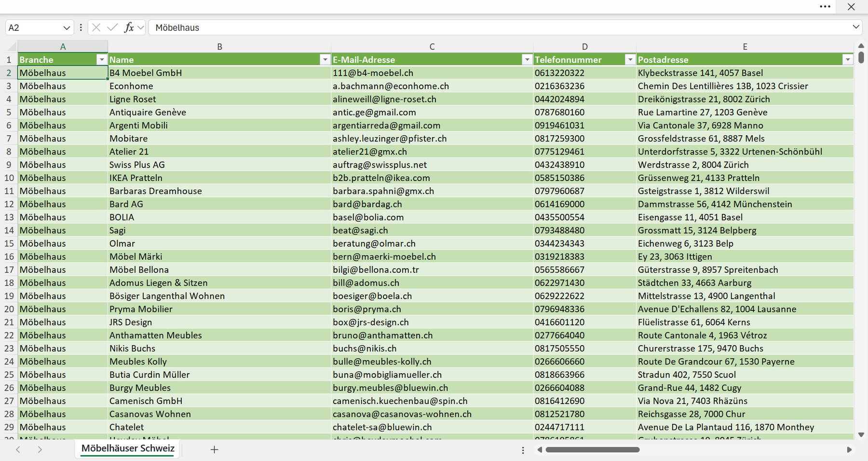Image resolution: width=868 pixels, height=461 pixels.
Task: Add a new sheet with plus icon
Action: point(215,449)
